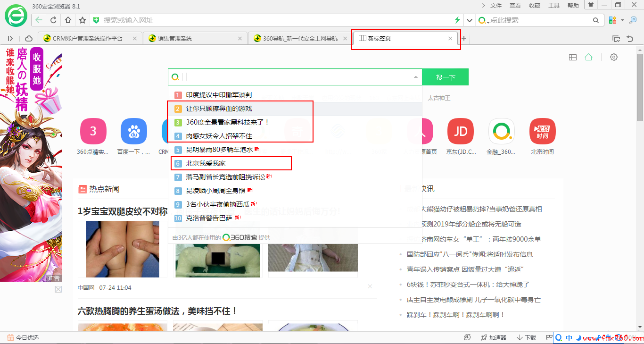Image resolution: width=644 pixels, height=344 pixels.
Task: Open news 青年误入传销窝点
Action: point(466,269)
